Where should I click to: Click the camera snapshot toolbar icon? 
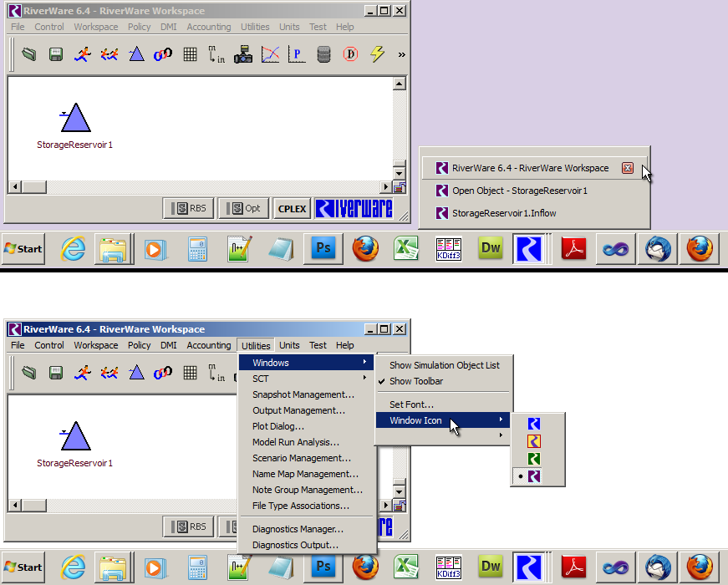pyautogui.click(x=243, y=54)
